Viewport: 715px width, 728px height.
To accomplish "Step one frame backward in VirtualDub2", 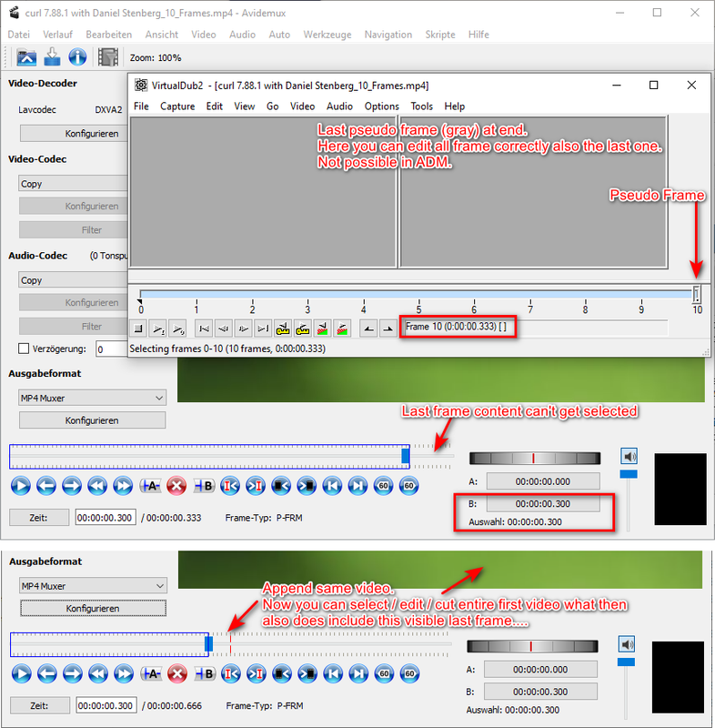I will pos(223,329).
